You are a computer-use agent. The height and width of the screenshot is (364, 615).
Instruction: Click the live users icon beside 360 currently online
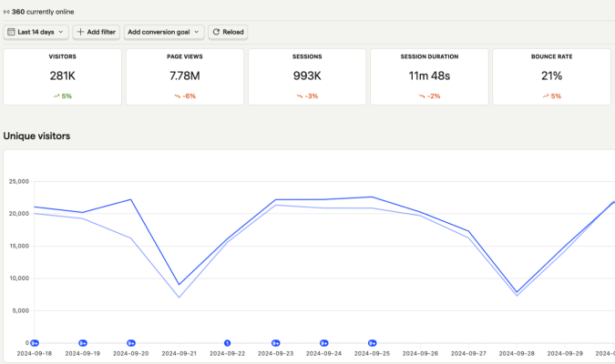coord(6,12)
